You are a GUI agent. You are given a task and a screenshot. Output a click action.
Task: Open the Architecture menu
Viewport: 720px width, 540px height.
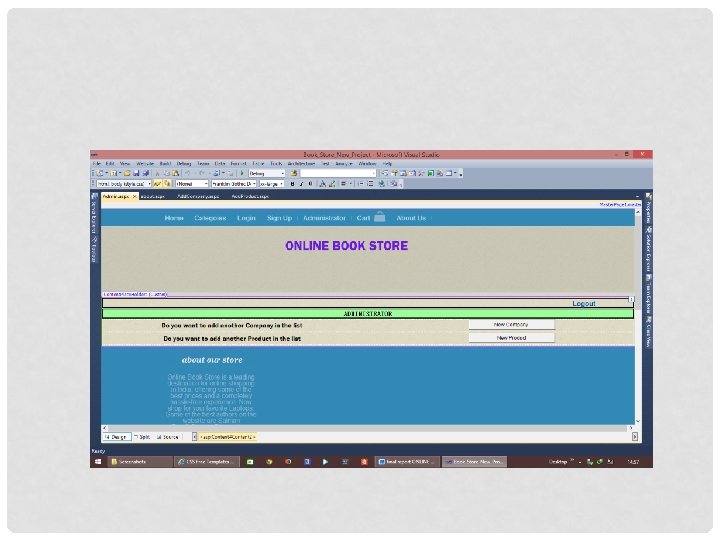301,163
